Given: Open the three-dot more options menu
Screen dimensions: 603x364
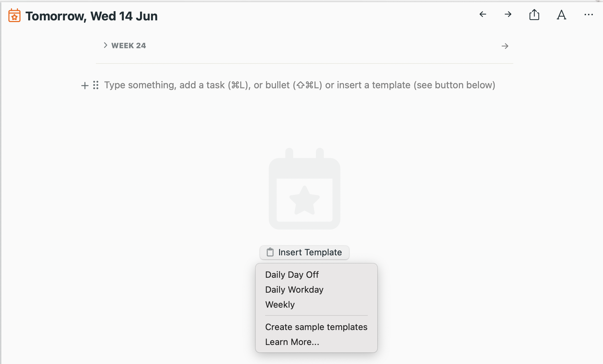Looking at the screenshot, I should (589, 15).
